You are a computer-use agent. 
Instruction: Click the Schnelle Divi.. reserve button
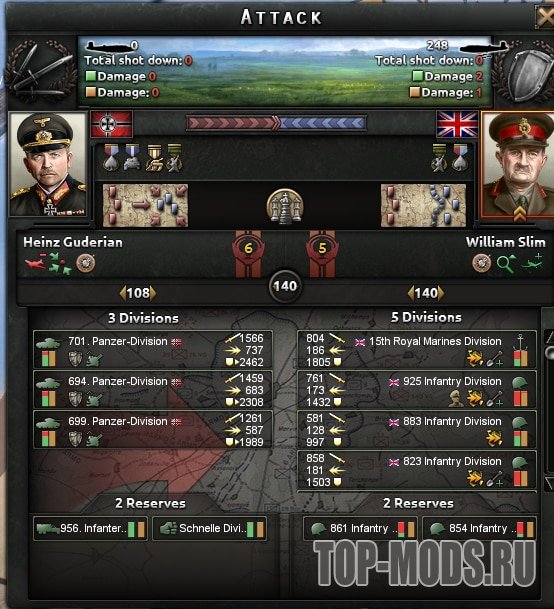coord(210,528)
